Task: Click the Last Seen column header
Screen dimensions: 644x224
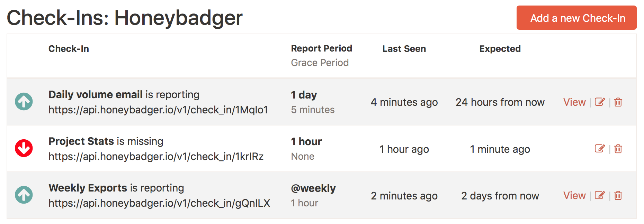Action: tap(404, 49)
